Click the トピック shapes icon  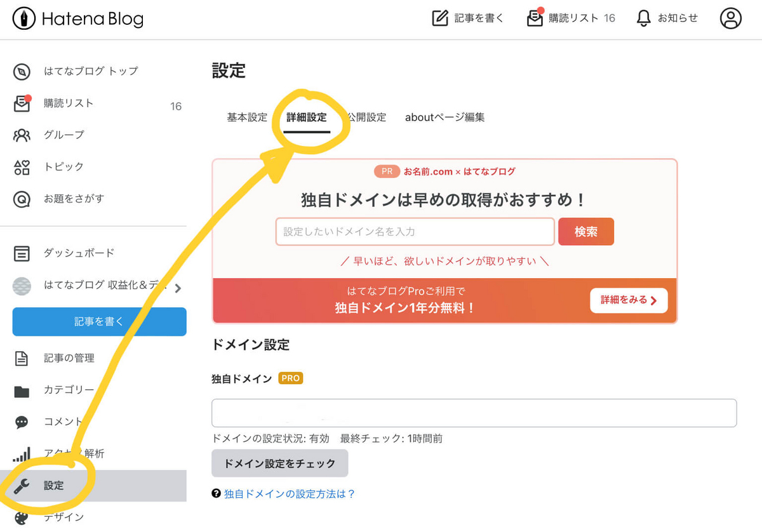tap(22, 167)
